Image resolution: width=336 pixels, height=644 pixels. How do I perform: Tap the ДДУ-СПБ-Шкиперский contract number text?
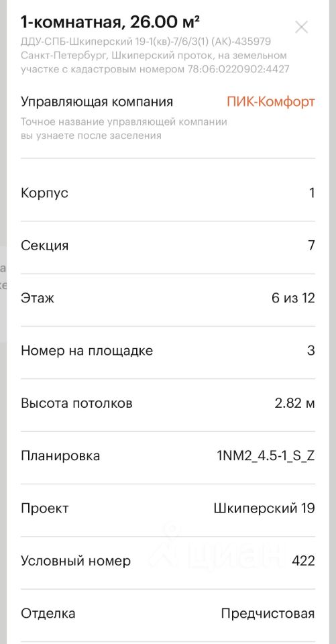pos(146,42)
